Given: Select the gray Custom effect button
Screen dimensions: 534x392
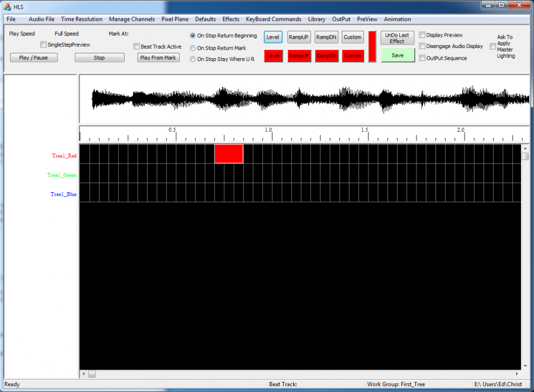Looking at the screenshot, I should (352, 37).
